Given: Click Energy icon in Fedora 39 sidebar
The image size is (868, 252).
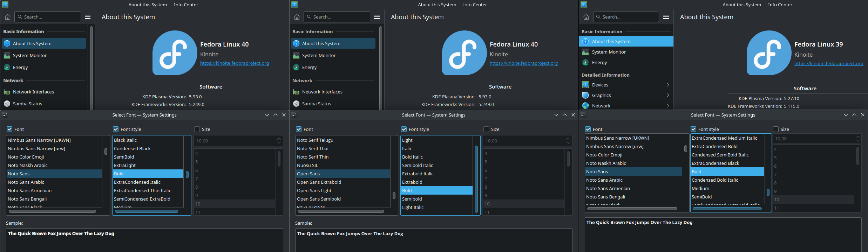Looking at the screenshot, I should click(x=585, y=62).
